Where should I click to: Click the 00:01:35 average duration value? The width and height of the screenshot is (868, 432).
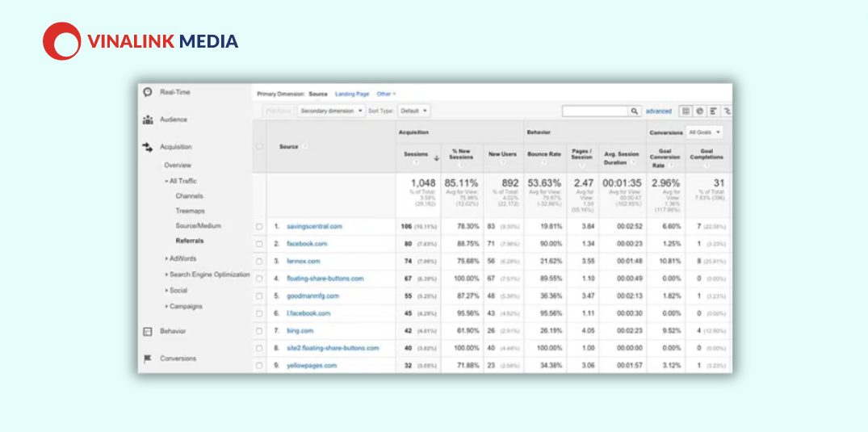(623, 182)
